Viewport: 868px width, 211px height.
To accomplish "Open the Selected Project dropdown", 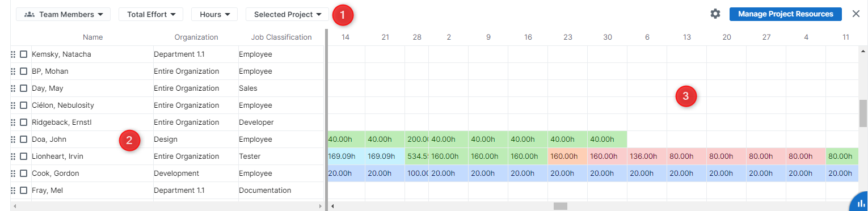I will 288,14.
